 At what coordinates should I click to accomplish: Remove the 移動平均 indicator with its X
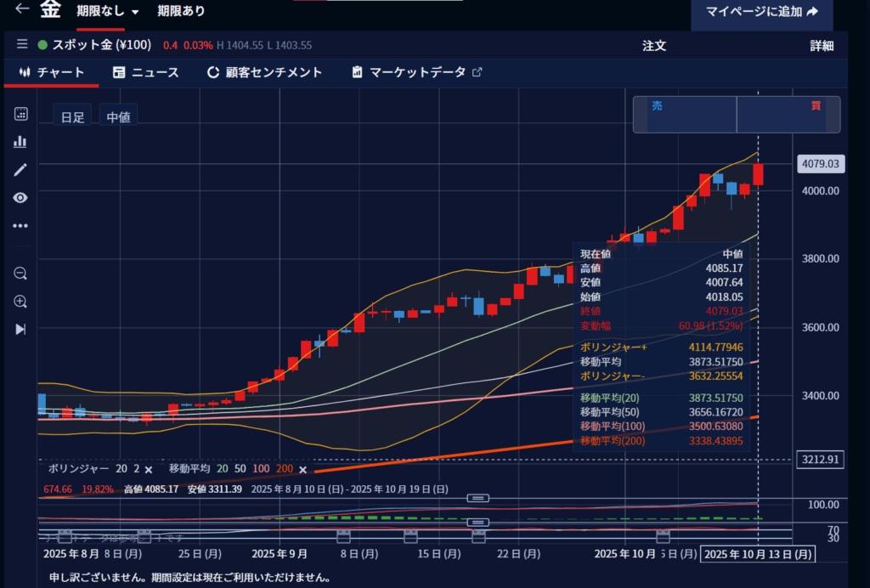pyautogui.click(x=302, y=469)
